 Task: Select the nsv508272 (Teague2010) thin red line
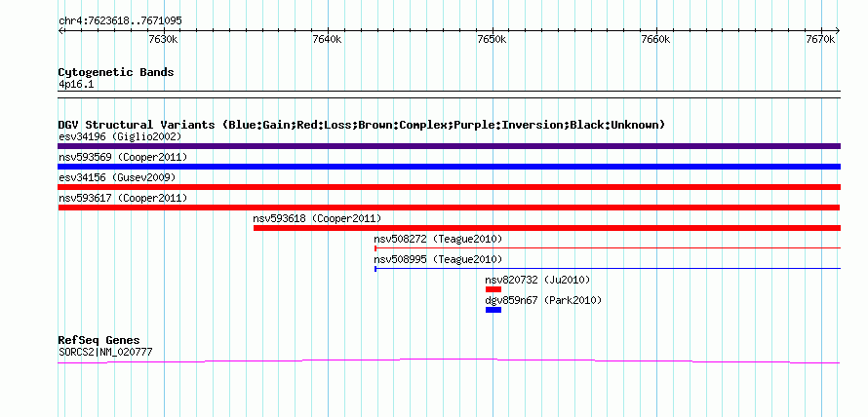click(608, 248)
